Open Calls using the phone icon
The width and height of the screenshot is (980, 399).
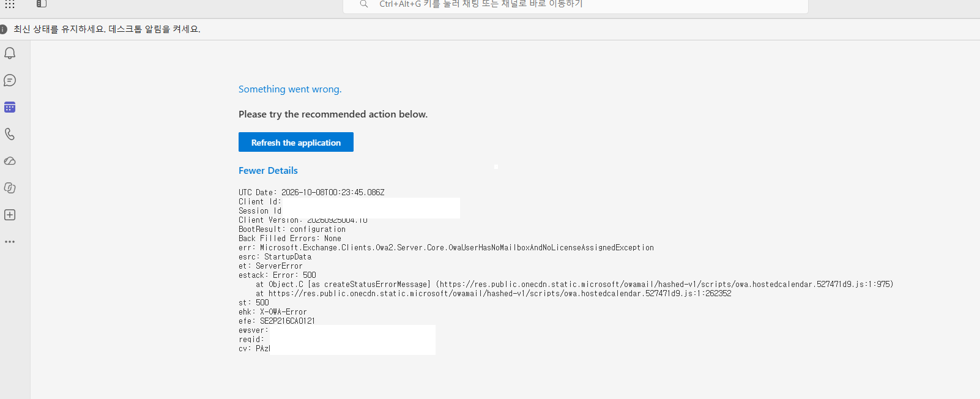[x=10, y=134]
